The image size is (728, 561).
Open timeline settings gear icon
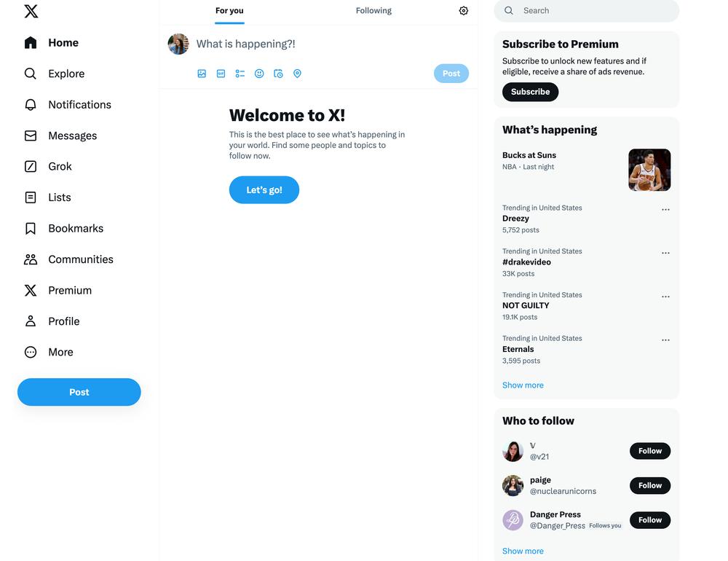pos(463,11)
